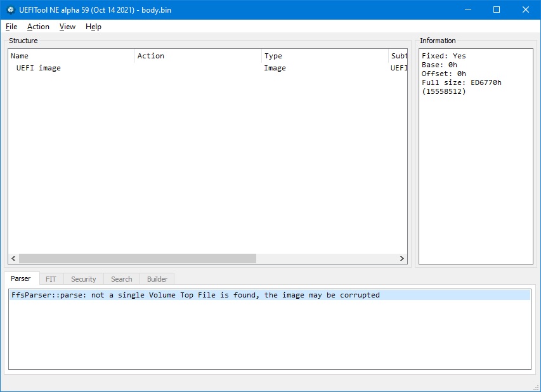Click the Offset: 0h information line
This screenshot has height=392, width=541.
pos(444,74)
